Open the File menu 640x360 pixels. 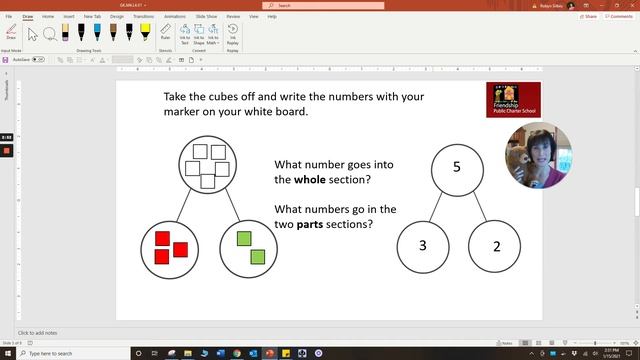tap(9, 16)
